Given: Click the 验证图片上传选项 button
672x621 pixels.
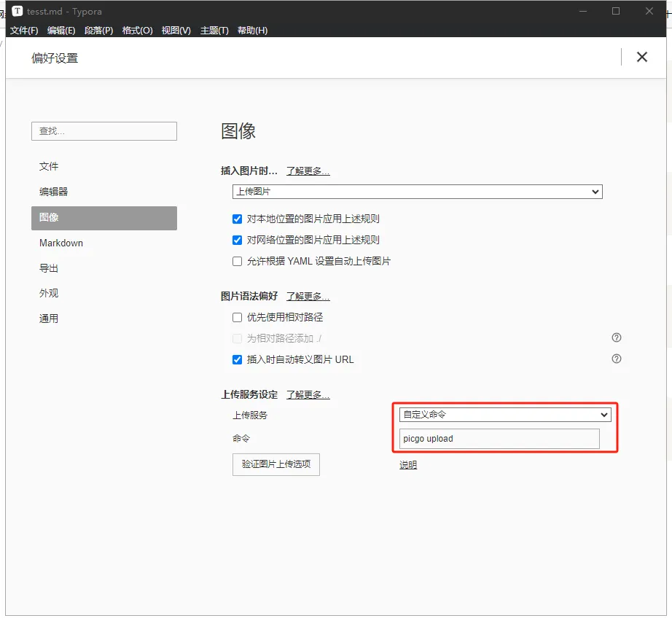Looking at the screenshot, I should pyautogui.click(x=276, y=464).
